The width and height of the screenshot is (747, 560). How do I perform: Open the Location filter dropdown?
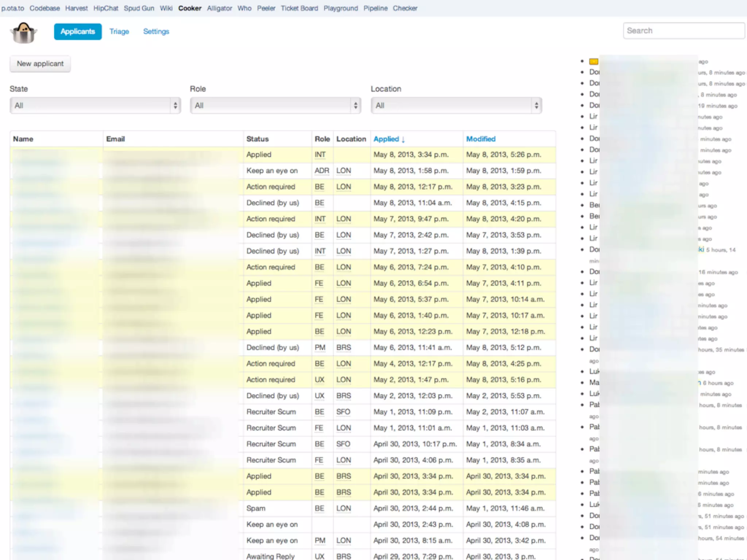pos(456,105)
